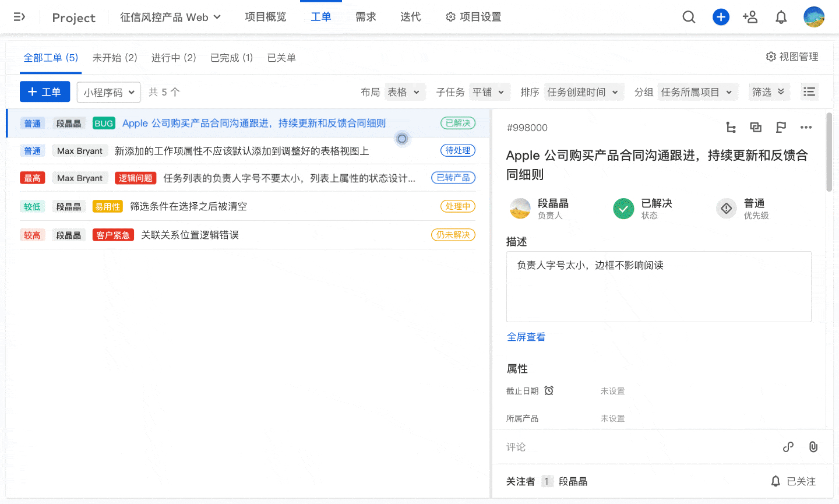Collapse the sidebar menu icon

click(x=19, y=17)
